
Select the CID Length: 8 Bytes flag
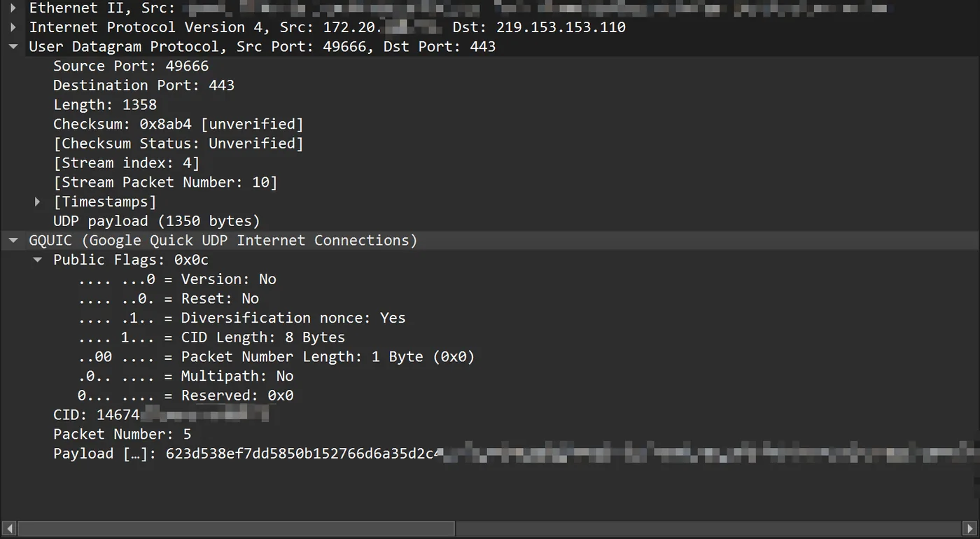tap(211, 337)
